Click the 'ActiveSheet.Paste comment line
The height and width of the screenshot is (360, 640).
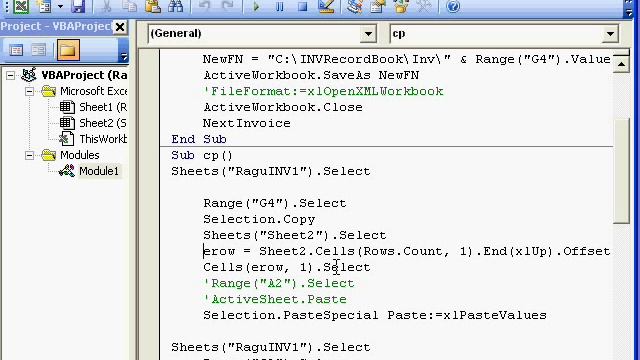275,299
